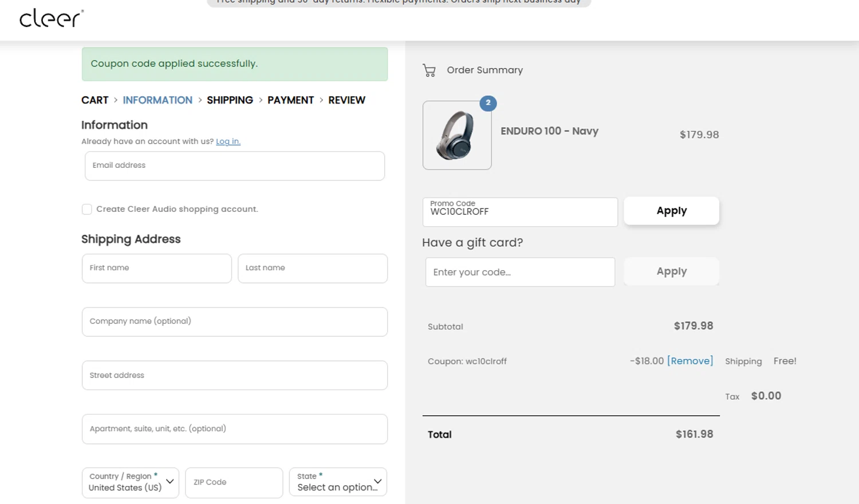Go to the SHIPPING breadcrumb step
859x504 pixels.
pyautogui.click(x=230, y=100)
